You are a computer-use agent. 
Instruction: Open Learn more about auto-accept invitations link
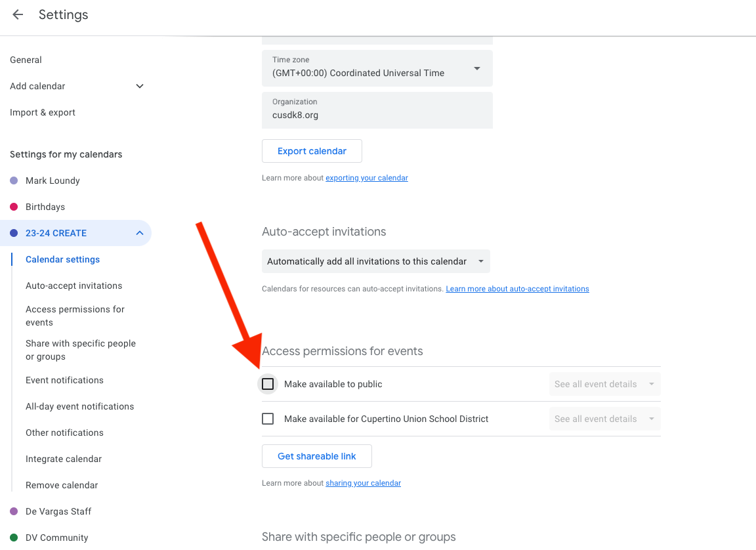(517, 289)
